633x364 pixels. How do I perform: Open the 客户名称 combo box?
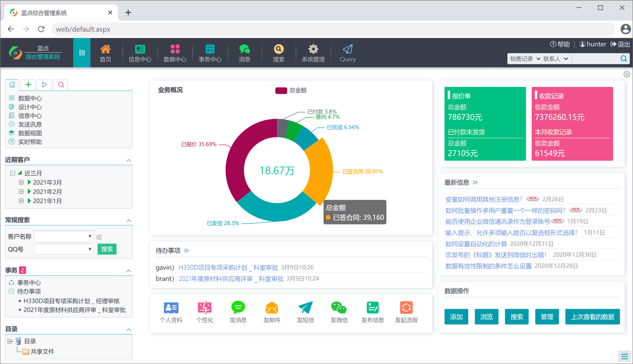tap(64, 236)
